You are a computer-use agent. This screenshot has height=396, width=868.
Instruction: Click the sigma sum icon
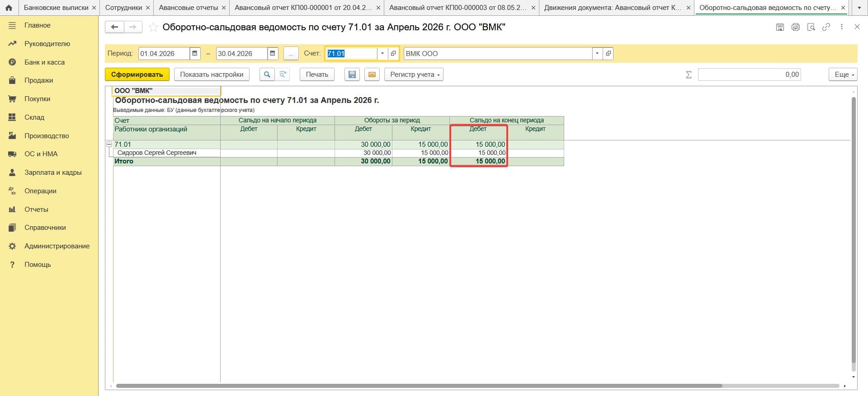(689, 75)
